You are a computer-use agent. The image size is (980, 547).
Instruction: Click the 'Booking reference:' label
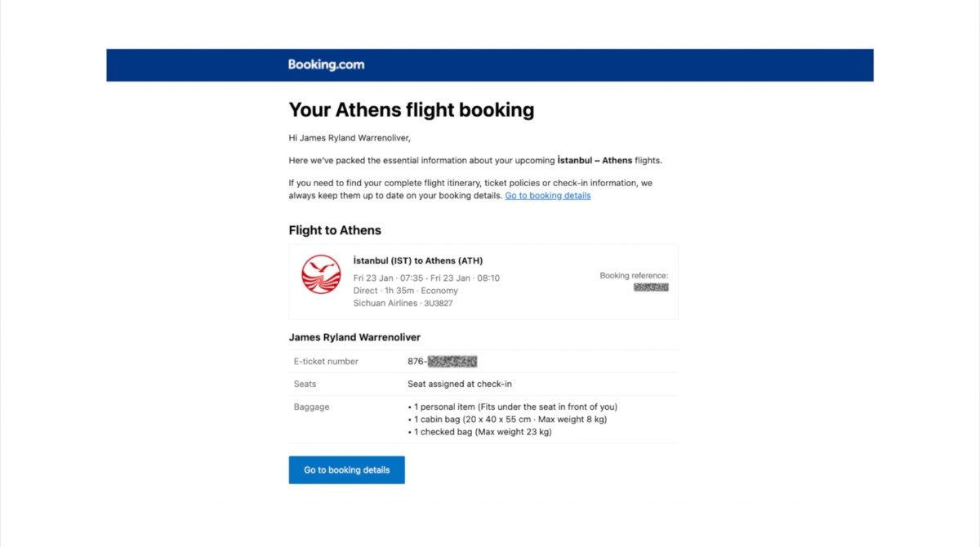(634, 276)
